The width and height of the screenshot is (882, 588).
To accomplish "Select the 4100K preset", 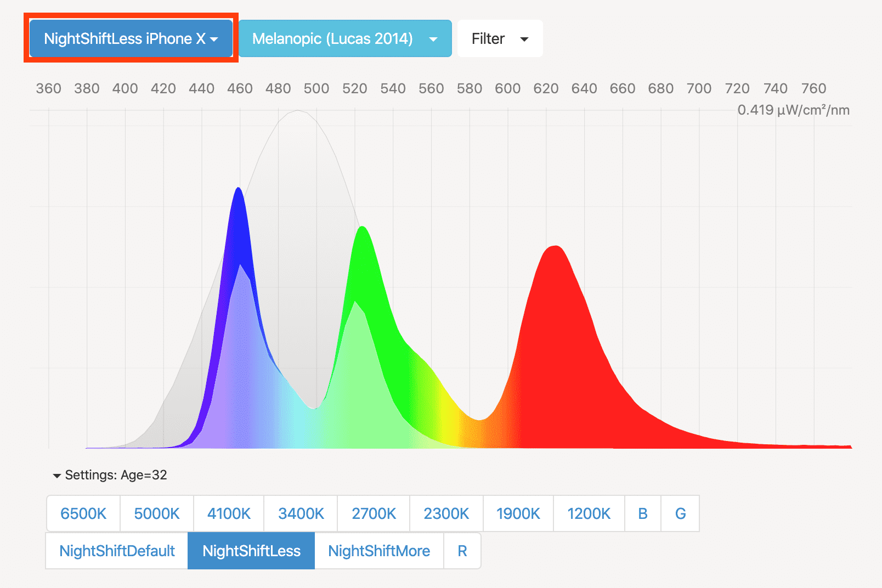I will (x=229, y=513).
